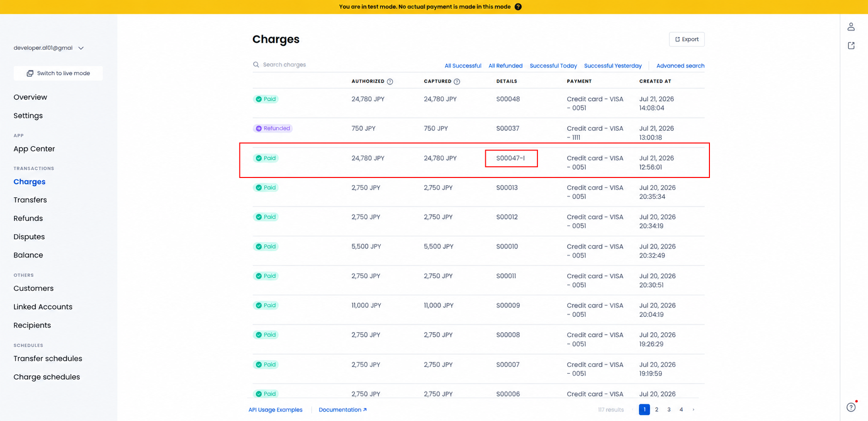868x421 pixels.
Task: Switch to live mode
Action: point(58,73)
